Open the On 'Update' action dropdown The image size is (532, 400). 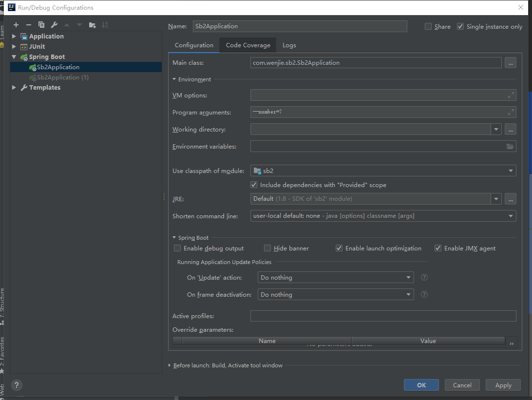click(408, 278)
